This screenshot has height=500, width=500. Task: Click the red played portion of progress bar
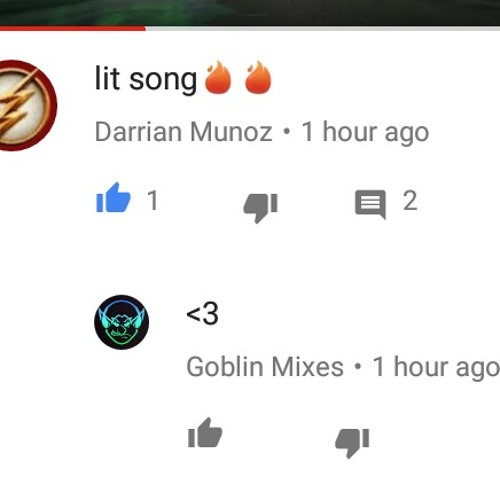pos(73,29)
